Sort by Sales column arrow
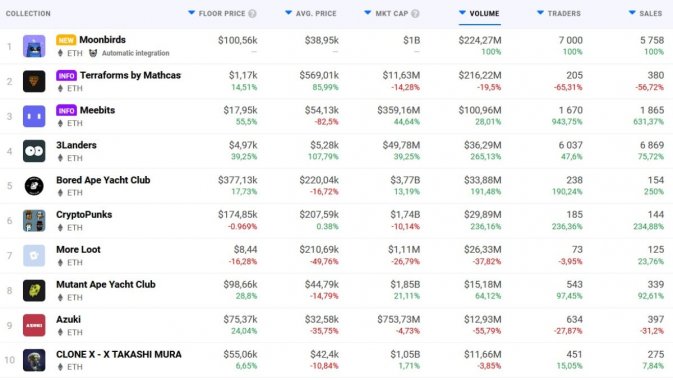673x380 pixels. (x=632, y=13)
